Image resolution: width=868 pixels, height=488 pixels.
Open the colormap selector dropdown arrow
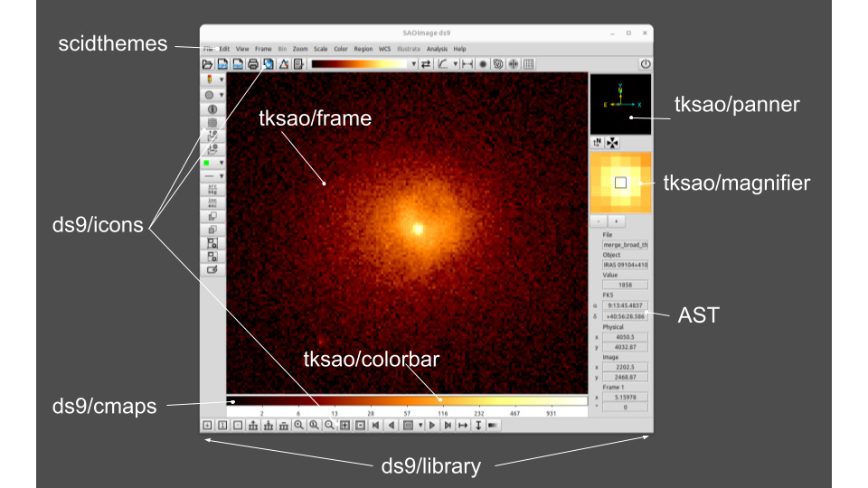413,64
